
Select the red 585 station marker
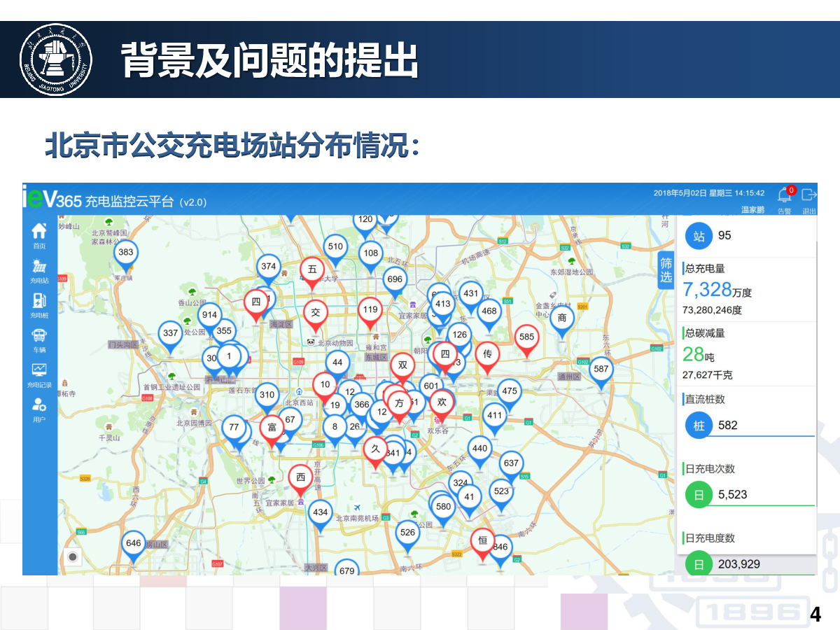(x=526, y=342)
